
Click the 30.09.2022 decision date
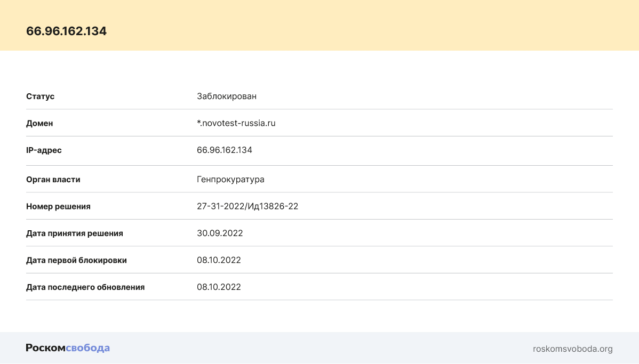(220, 233)
